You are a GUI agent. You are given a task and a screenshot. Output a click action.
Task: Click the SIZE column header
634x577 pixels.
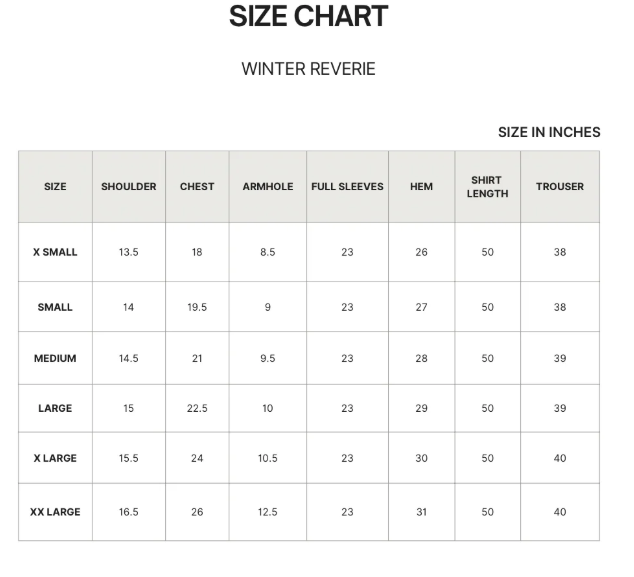tap(55, 187)
